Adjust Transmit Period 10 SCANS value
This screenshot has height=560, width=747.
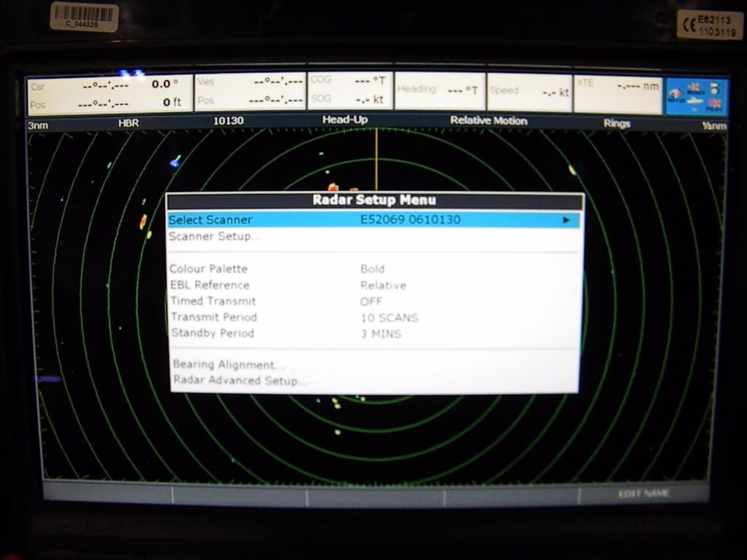389,318
